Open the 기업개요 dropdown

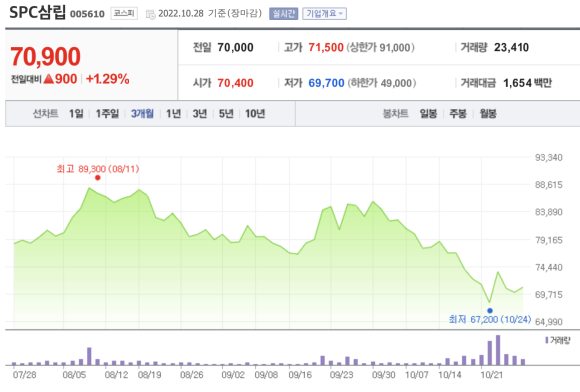click(x=324, y=14)
